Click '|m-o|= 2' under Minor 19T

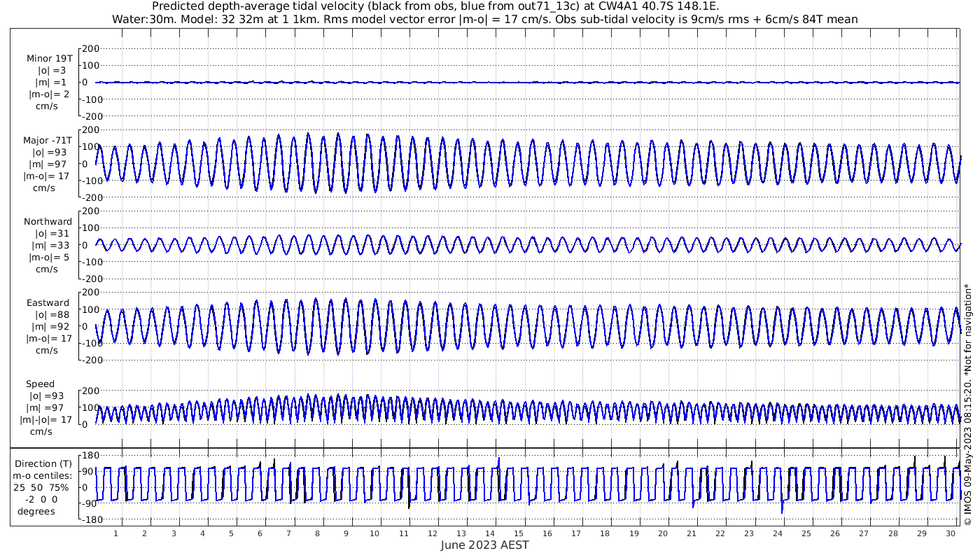point(48,94)
